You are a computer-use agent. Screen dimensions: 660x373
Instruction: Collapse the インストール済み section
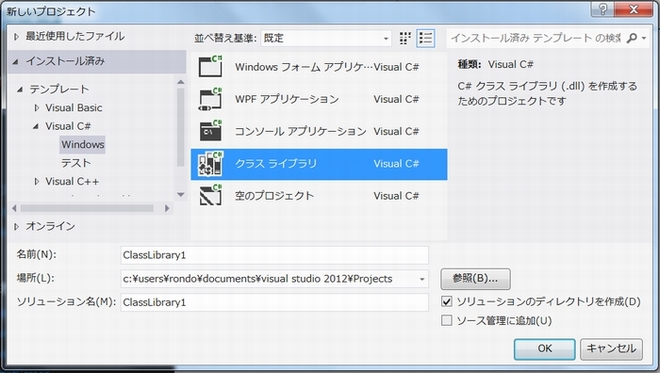[x=16, y=62]
